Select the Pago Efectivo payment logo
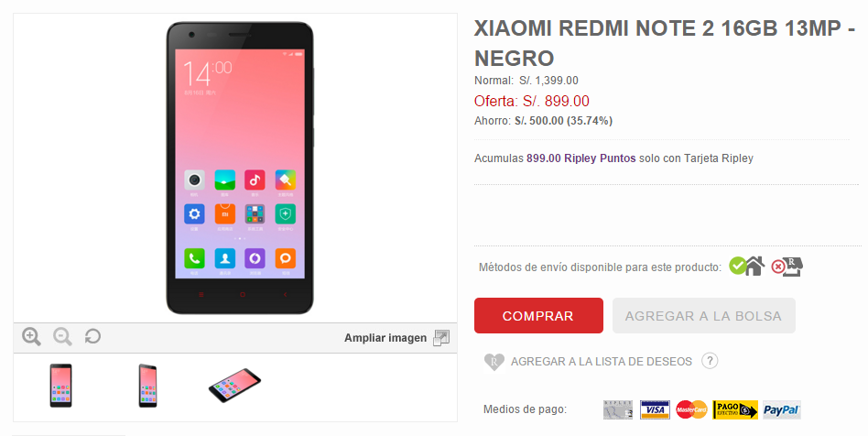Image resolution: width=868 pixels, height=436 pixels. [x=735, y=410]
